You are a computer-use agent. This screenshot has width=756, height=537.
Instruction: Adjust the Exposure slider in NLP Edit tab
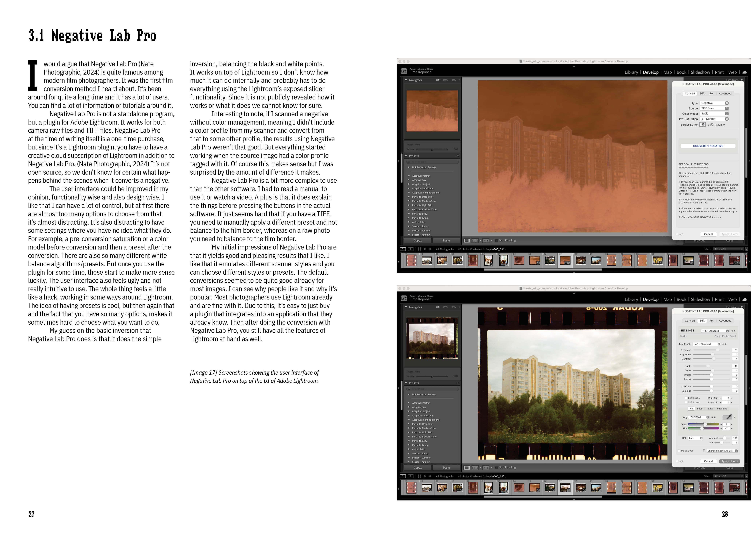(711, 350)
